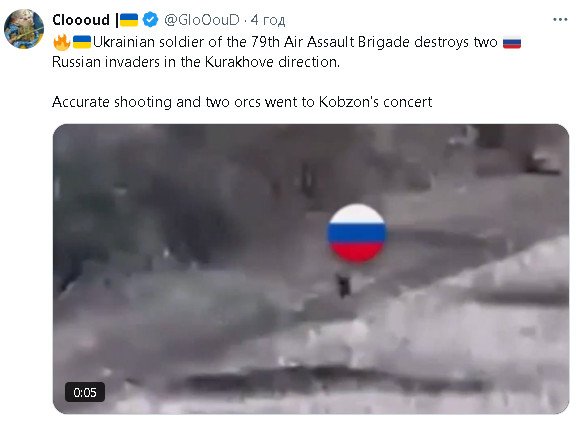Click the blue verified checkmark badge

coord(150,20)
